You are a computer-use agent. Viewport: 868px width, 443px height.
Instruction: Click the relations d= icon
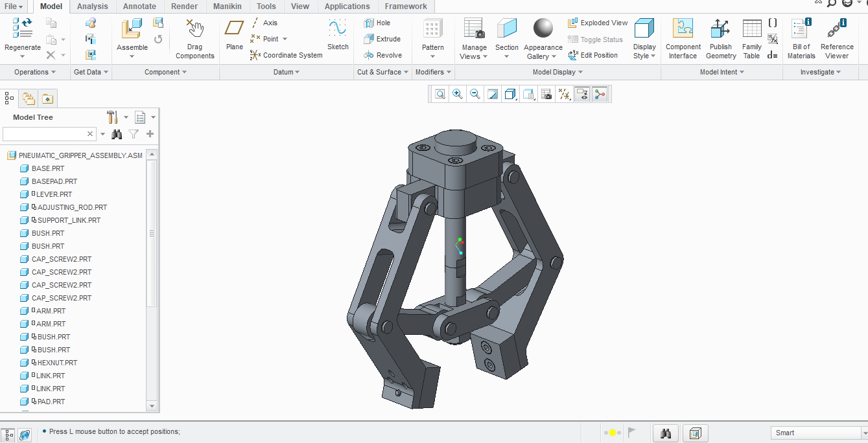[x=773, y=55]
